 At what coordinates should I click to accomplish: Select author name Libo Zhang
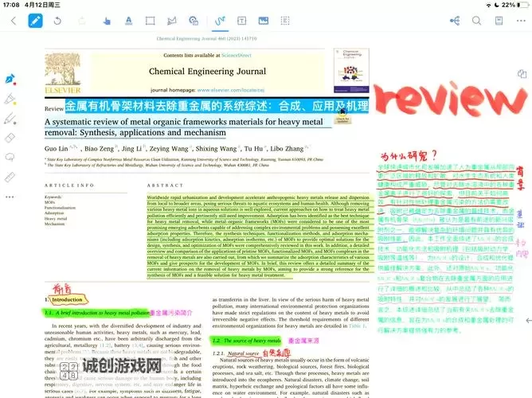(287, 149)
